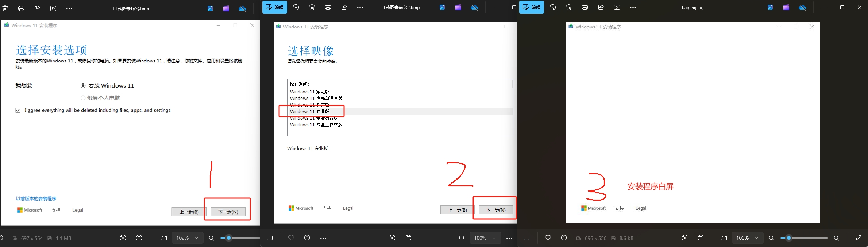Click 697 x 554 dimensions text
Screen dimensions: 868x247
pyautogui.click(x=32, y=238)
